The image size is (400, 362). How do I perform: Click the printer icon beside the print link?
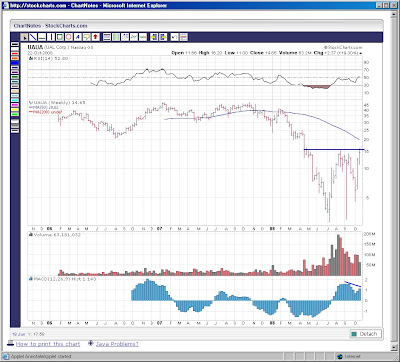pos(11,343)
